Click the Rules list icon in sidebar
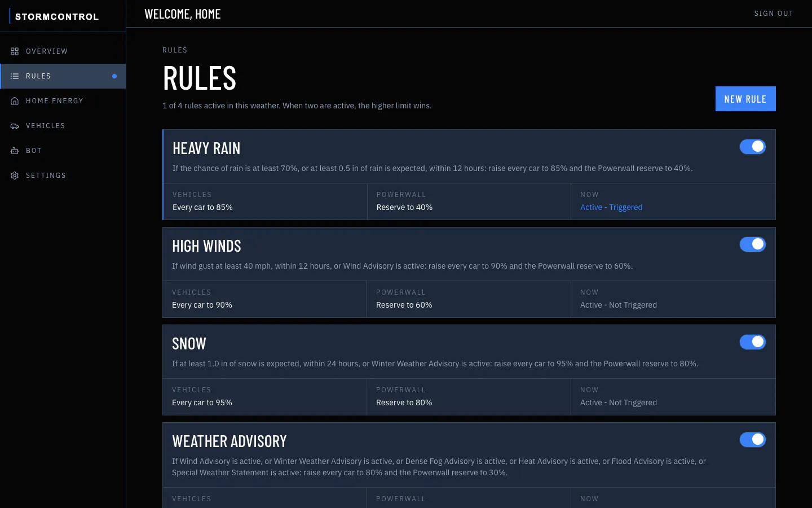This screenshot has width=812, height=508. pos(15,76)
